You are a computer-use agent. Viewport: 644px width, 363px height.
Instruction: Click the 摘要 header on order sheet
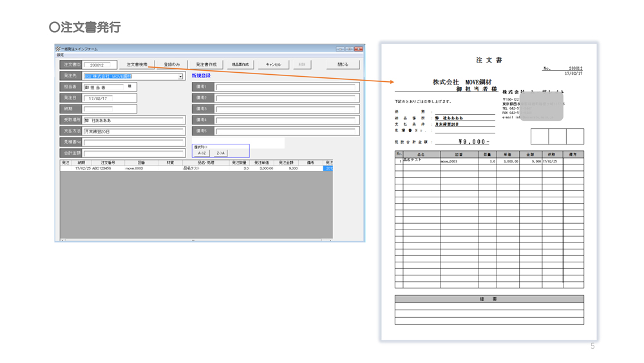[x=489, y=299]
